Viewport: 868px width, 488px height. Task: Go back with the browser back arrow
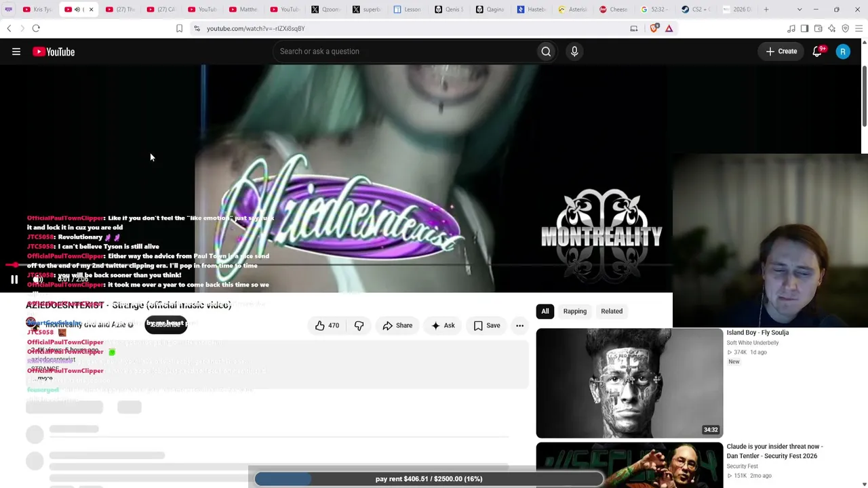coord(9,28)
